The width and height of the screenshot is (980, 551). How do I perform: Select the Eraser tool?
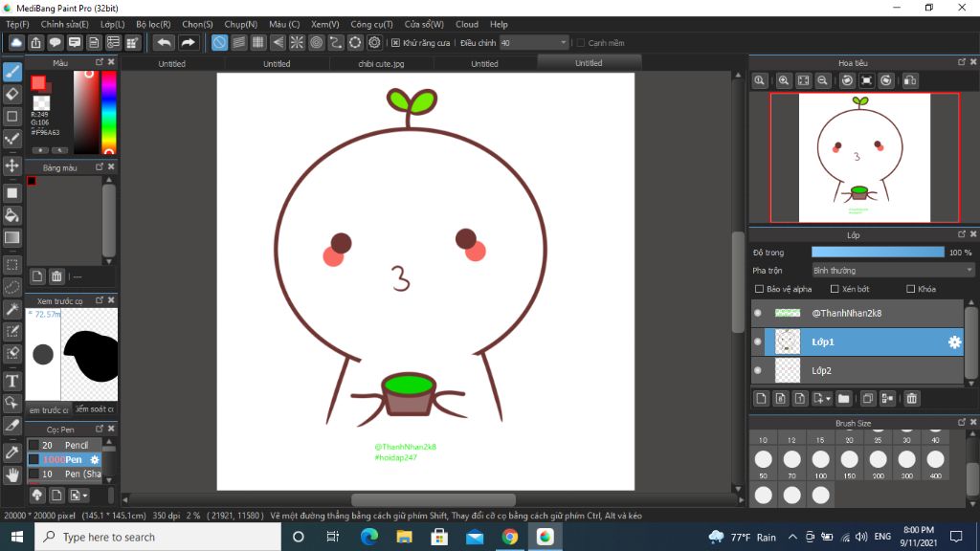click(x=11, y=95)
